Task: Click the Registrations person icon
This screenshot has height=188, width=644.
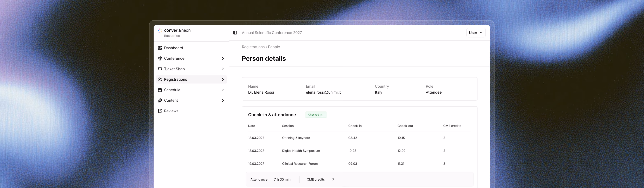Action: [x=160, y=79]
